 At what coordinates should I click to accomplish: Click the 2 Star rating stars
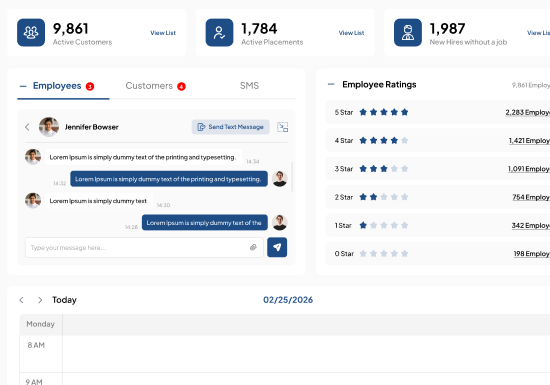tap(384, 197)
